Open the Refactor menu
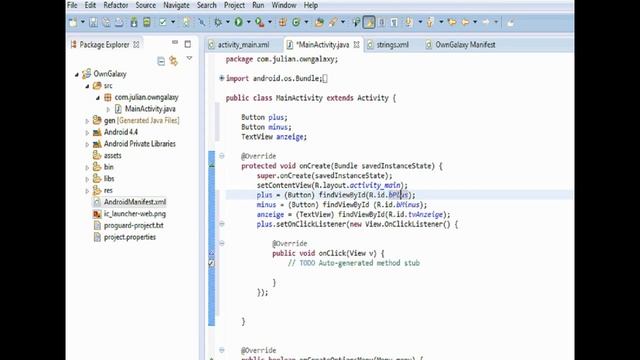Image resolution: width=640 pixels, height=360 pixels. coord(116,5)
